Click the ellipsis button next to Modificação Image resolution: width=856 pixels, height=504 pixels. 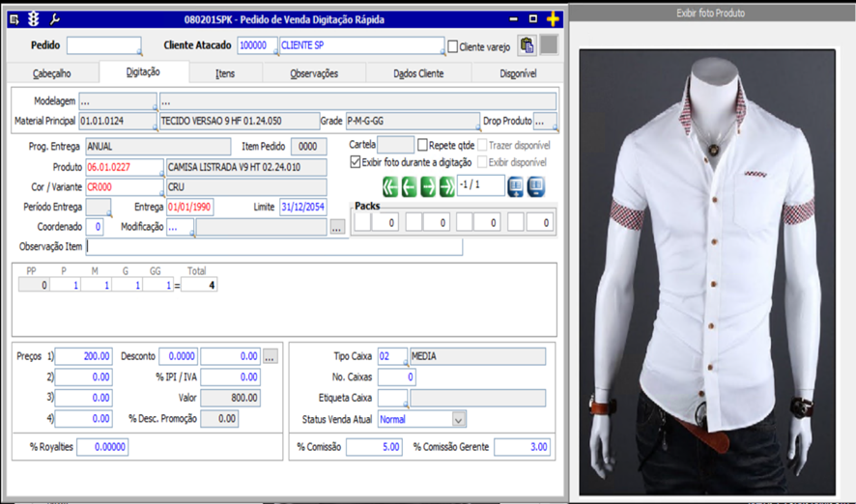(x=337, y=228)
